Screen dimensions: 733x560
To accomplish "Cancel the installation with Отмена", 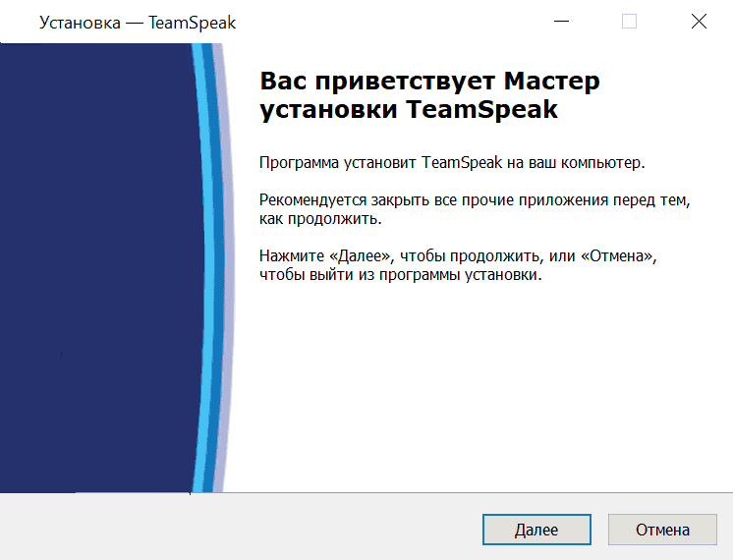I will click(662, 530).
